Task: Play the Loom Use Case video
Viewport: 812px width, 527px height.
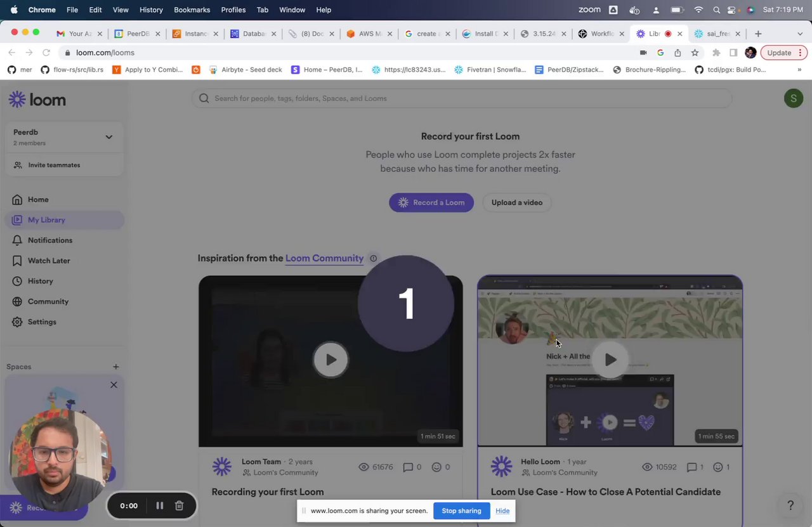Action: click(610, 360)
